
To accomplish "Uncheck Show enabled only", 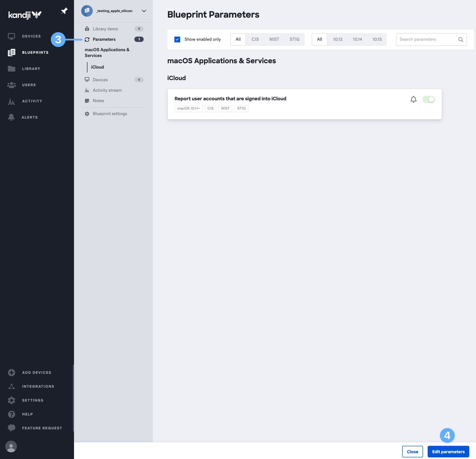I will 177,39.
